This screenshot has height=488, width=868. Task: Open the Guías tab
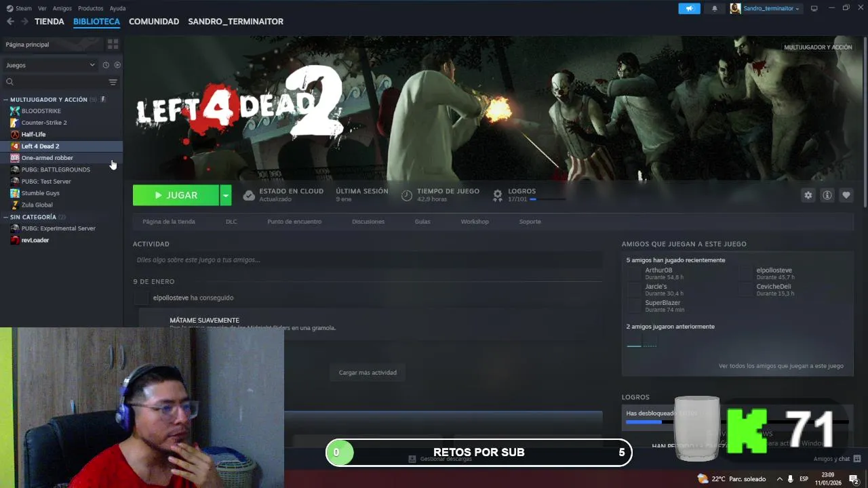point(422,222)
